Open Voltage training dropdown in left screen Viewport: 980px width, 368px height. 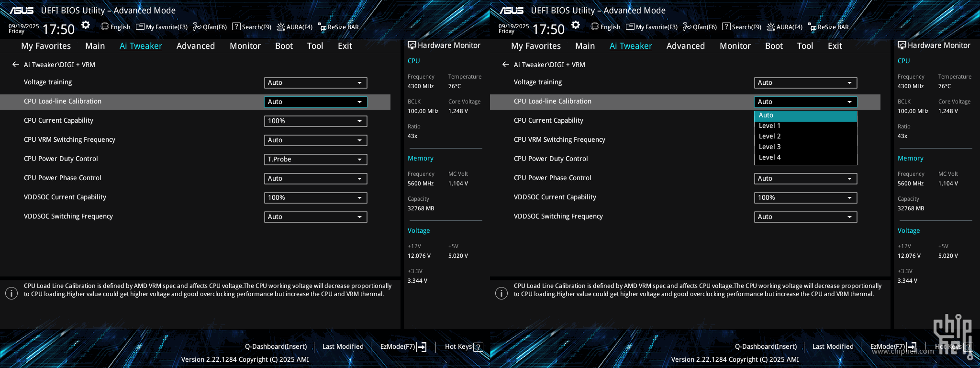[316, 83]
